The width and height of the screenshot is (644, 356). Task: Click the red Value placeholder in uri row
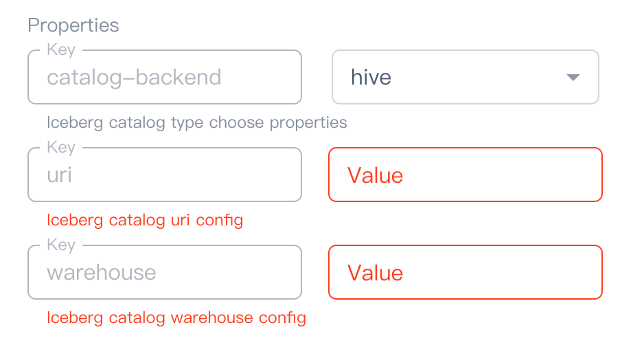click(375, 175)
